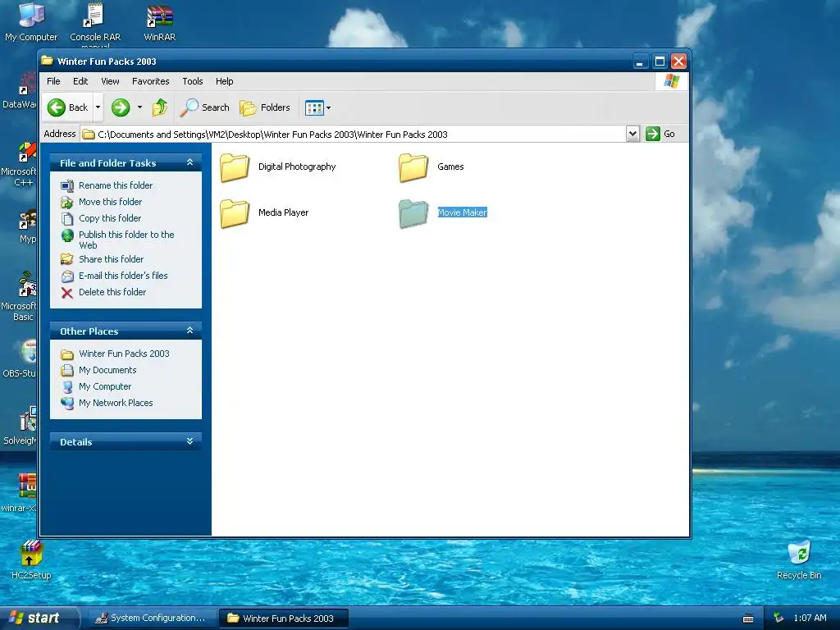Open the Back history dropdown arrow
The height and width of the screenshot is (630, 840).
(x=98, y=107)
